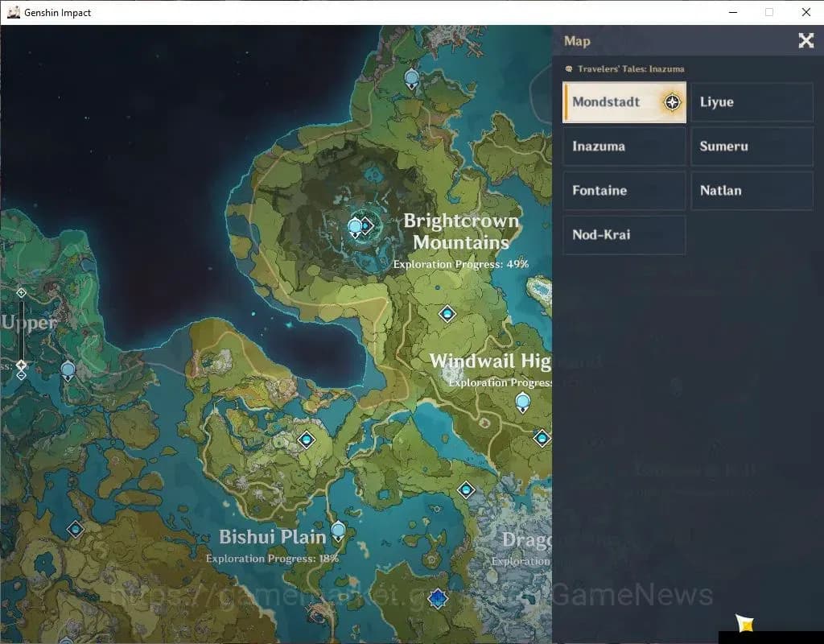This screenshot has width=824, height=644.
Task: Select the diamond waypoint touching the region panel's left edge
Action: pos(542,438)
